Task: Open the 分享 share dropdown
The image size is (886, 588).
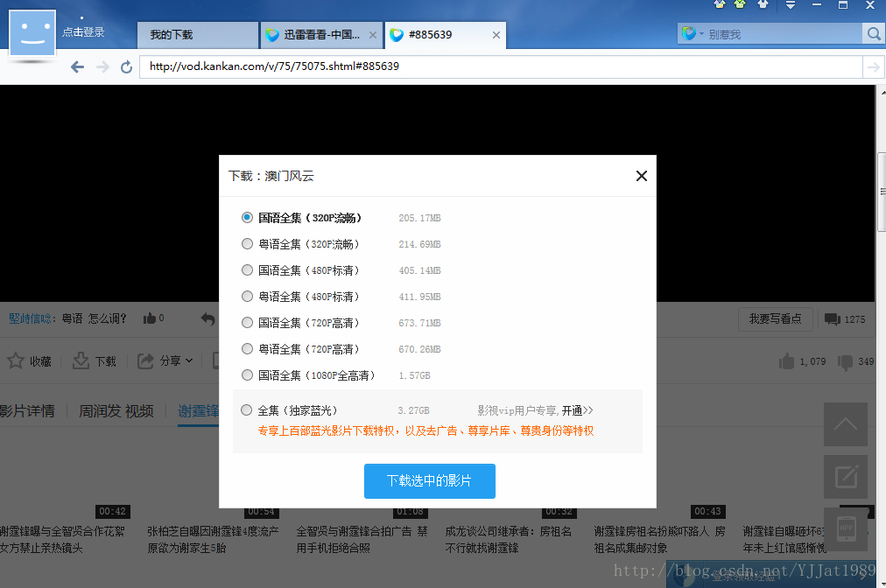Action: pos(165,360)
